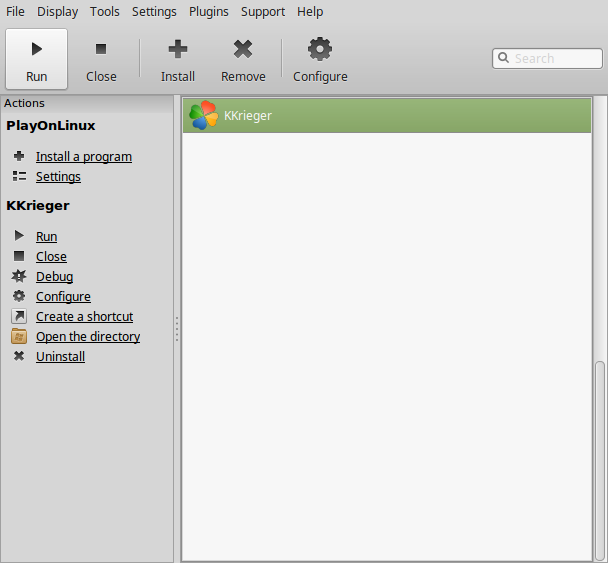608x563 pixels.
Task: Click the Remove toolbar button
Action: [243, 59]
